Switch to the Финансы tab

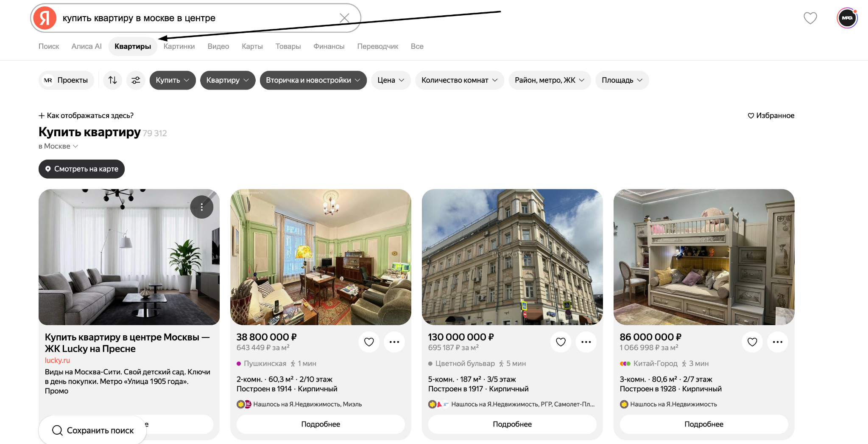coord(329,46)
